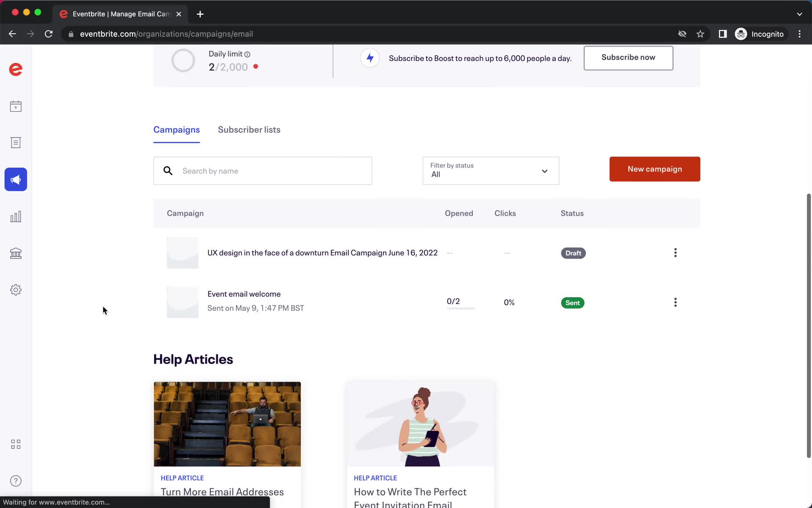This screenshot has width=812, height=508.
Task: Click the Incognito profile button
Action: 760,34
